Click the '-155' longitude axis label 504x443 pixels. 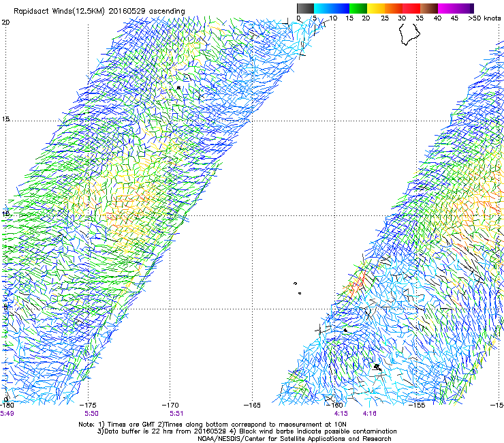click(417, 406)
